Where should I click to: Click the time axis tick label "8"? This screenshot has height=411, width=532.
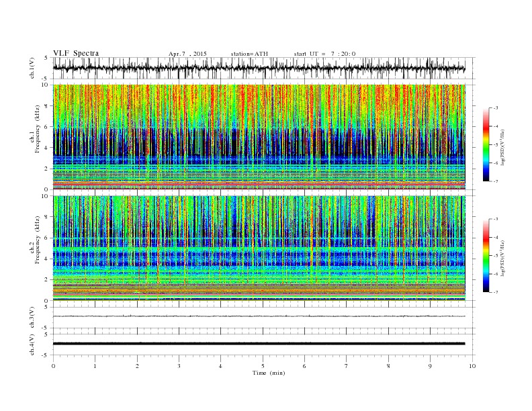click(388, 366)
